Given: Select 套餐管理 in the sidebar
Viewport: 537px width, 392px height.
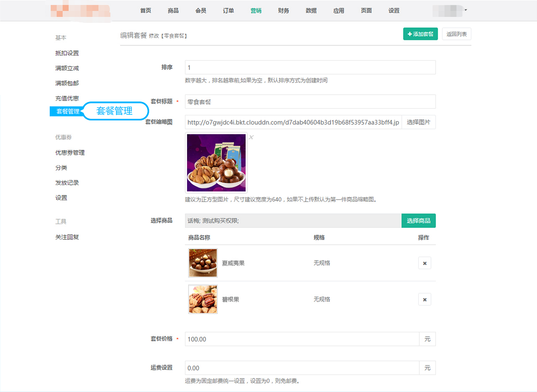Looking at the screenshot, I should coord(68,111).
